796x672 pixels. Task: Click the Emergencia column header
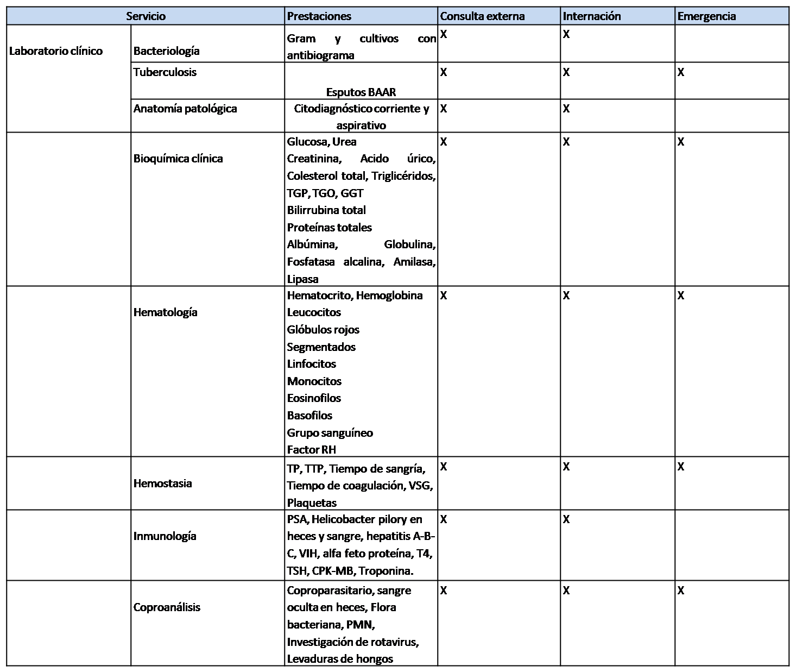pos(706,16)
